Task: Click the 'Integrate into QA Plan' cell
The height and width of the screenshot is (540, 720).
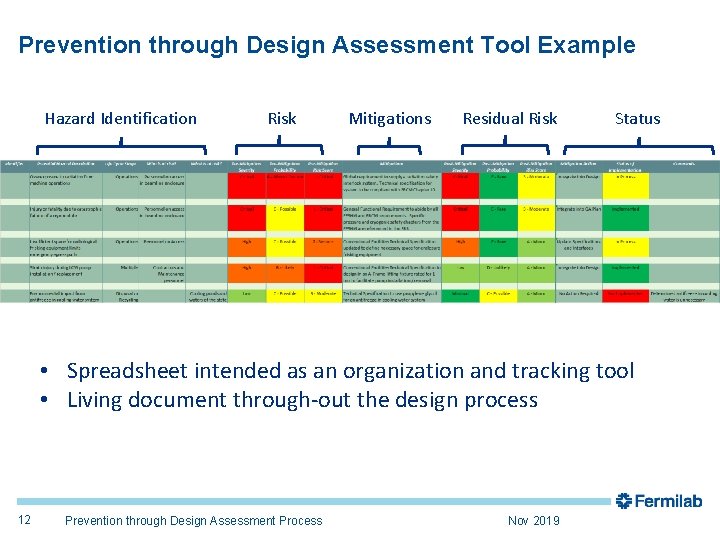Action: [x=579, y=218]
